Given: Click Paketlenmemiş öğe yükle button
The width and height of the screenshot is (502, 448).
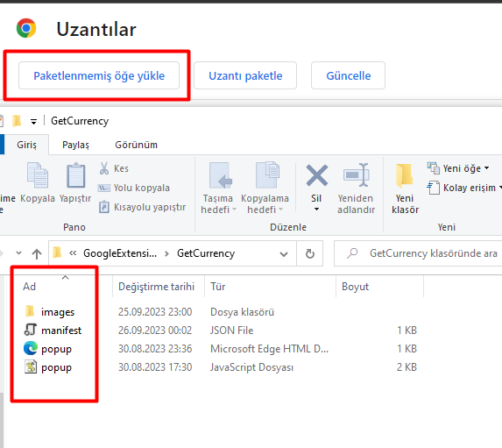Looking at the screenshot, I should [x=99, y=75].
